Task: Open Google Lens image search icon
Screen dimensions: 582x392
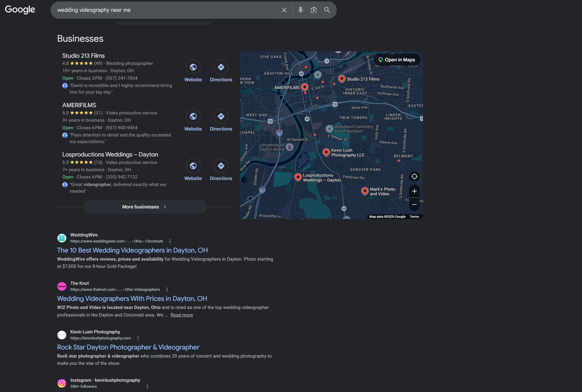Action: click(x=314, y=10)
